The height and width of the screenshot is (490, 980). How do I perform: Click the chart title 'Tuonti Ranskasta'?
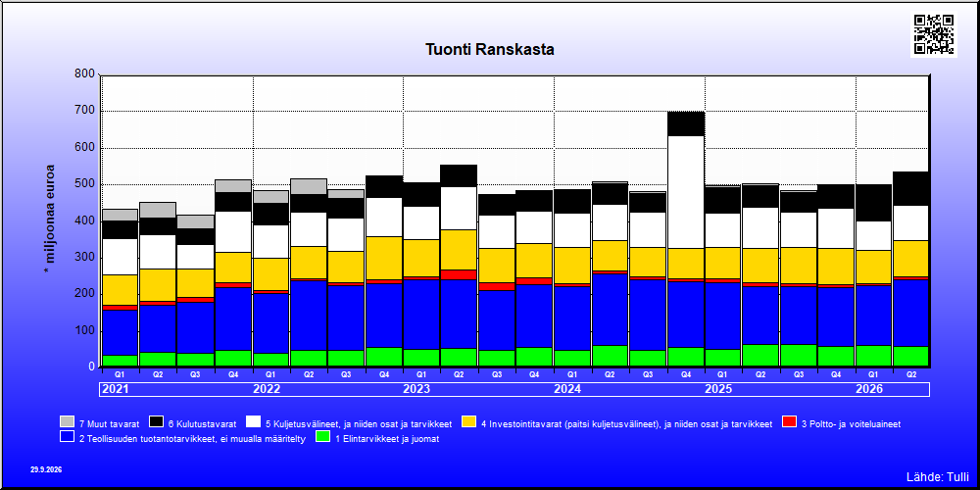pyautogui.click(x=489, y=49)
